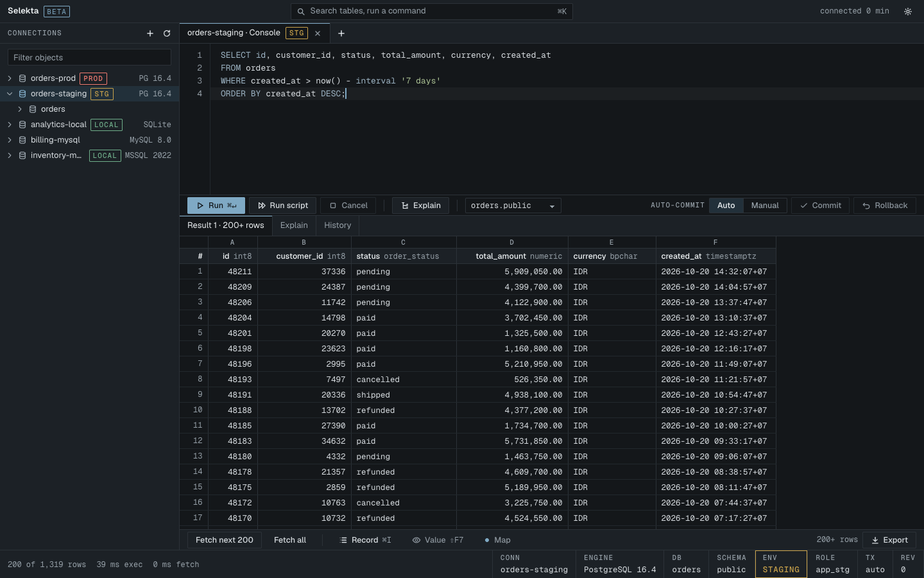Add a new connection with plus icon
The image size is (924, 578).
[x=150, y=33]
